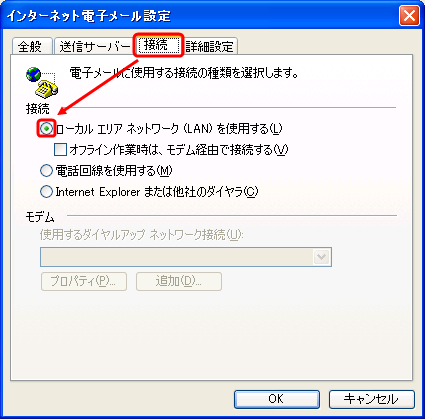Open the 送信サーバー tab
The width and height of the screenshot is (425, 419).
click(94, 46)
